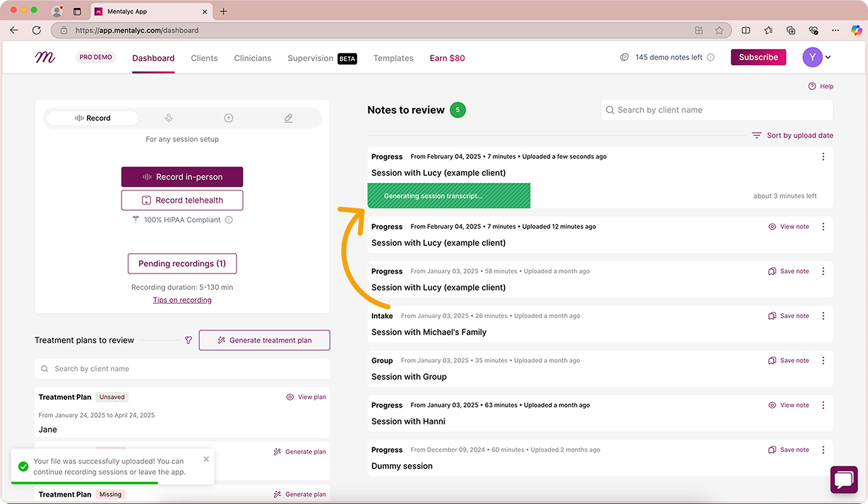868x504 pixels.
Task: Focus notes Search by client name field
Action: click(x=717, y=110)
